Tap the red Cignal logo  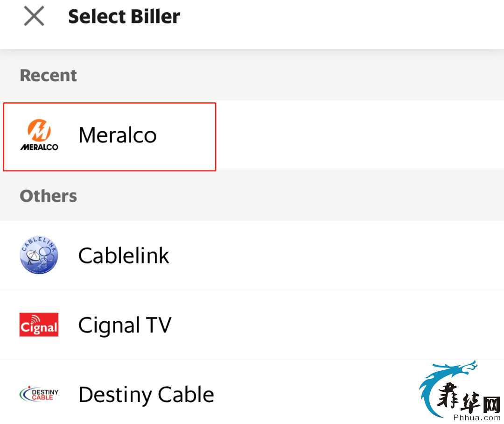coord(39,325)
